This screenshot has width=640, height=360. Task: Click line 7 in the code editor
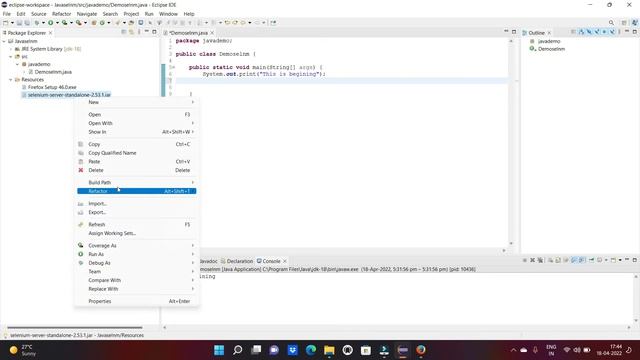click(x=341, y=81)
